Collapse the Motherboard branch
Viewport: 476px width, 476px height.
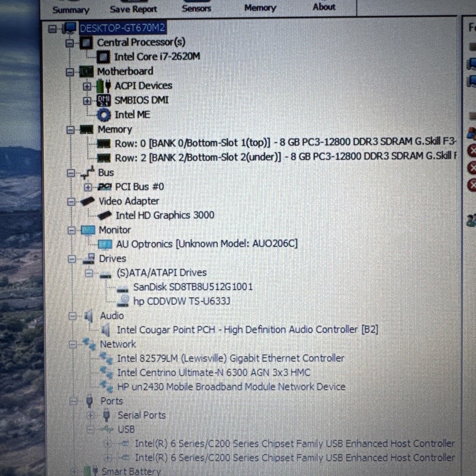[70, 72]
